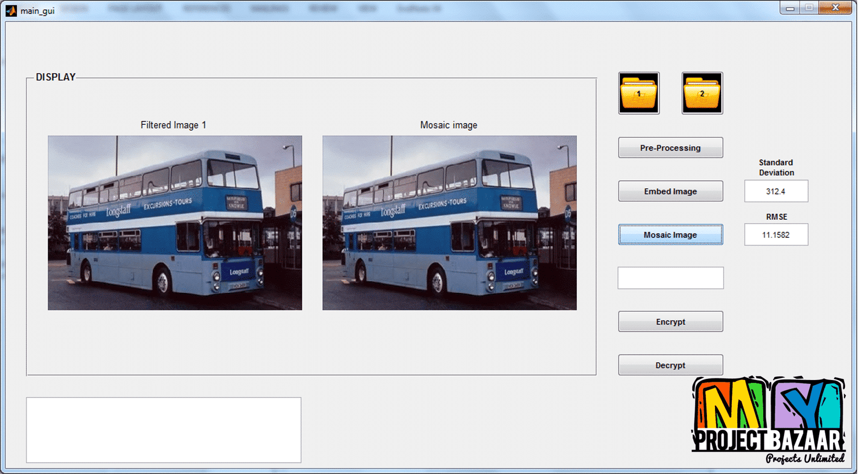Minimize the main_gui window
This screenshot has width=868, height=474.
[790, 8]
